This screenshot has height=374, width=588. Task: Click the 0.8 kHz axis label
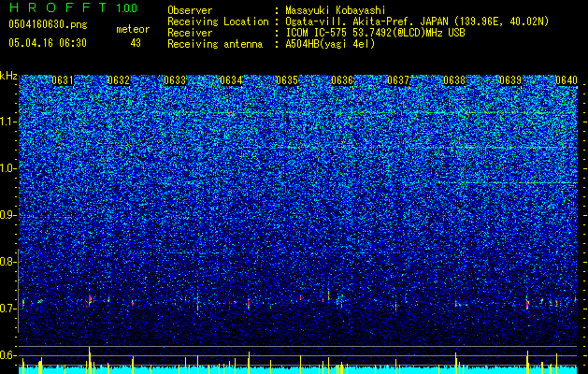(8, 262)
